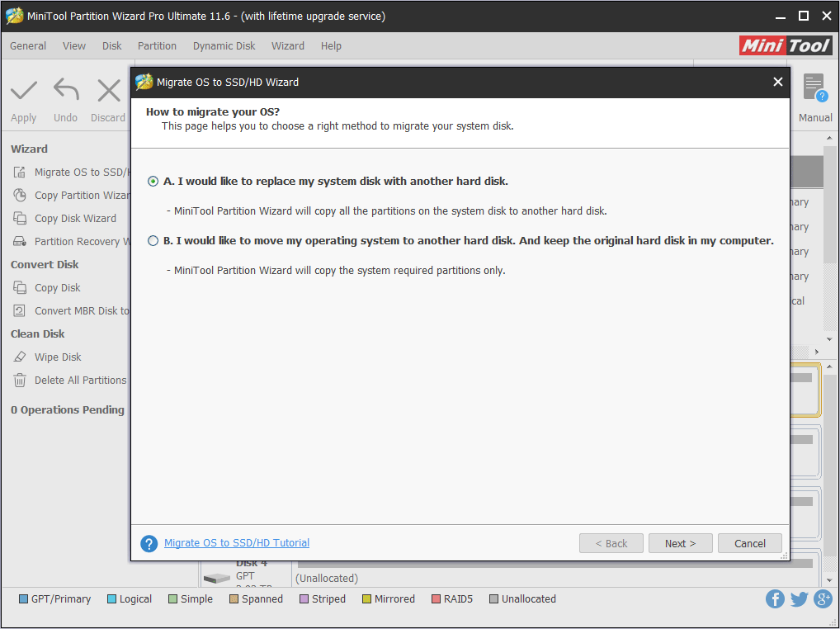Viewport: 840px width, 629px height.
Task: Click Migrate OS to SSD/HD sidebar icon
Action: [x=19, y=172]
